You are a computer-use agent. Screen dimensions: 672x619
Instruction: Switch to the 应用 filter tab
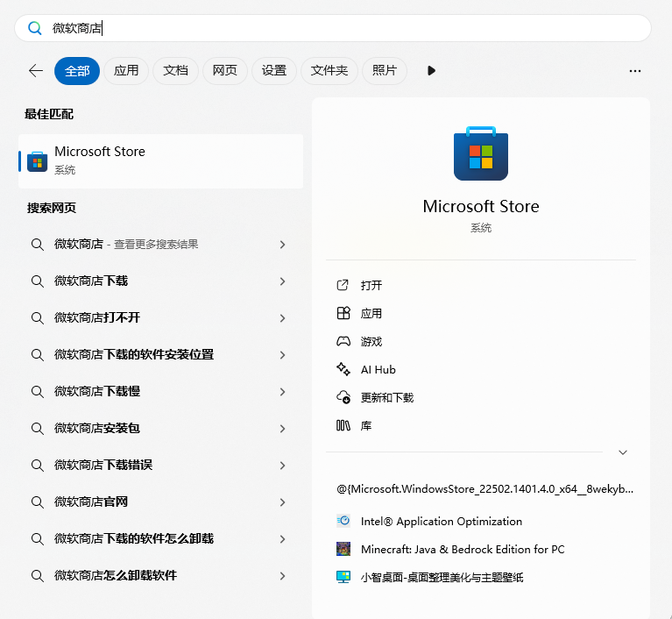(x=126, y=71)
